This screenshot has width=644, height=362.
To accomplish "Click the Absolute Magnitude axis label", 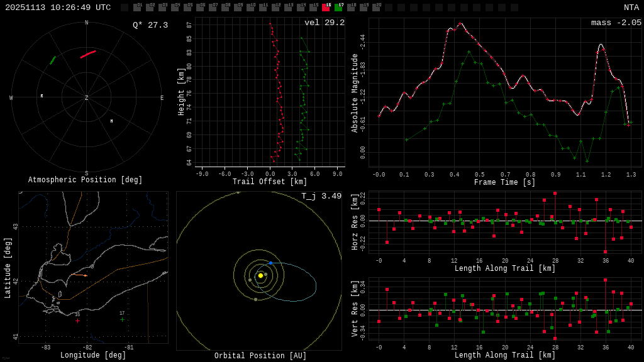I will [x=355, y=93].
